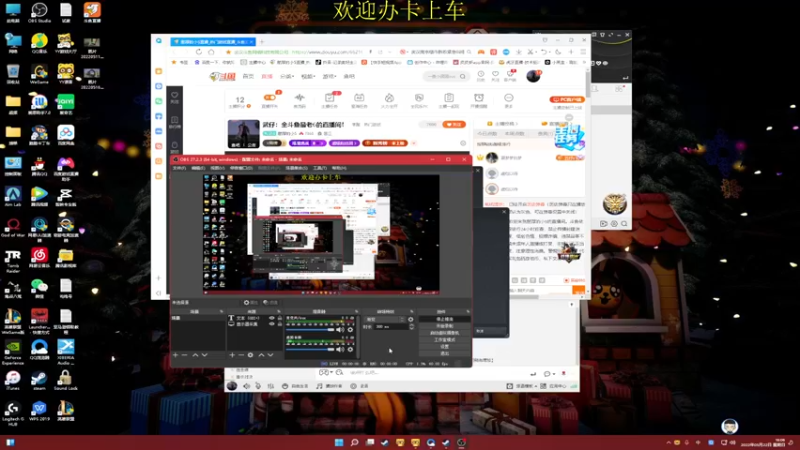Image resolution: width=800 pixels, height=450 pixels.
Task: Move selected scene down with OBS arrow
Action: point(204,355)
